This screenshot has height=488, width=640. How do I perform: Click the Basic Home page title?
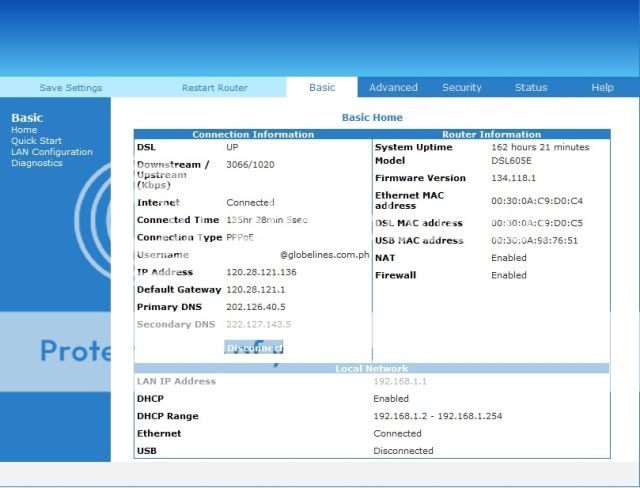click(x=372, y=118)
